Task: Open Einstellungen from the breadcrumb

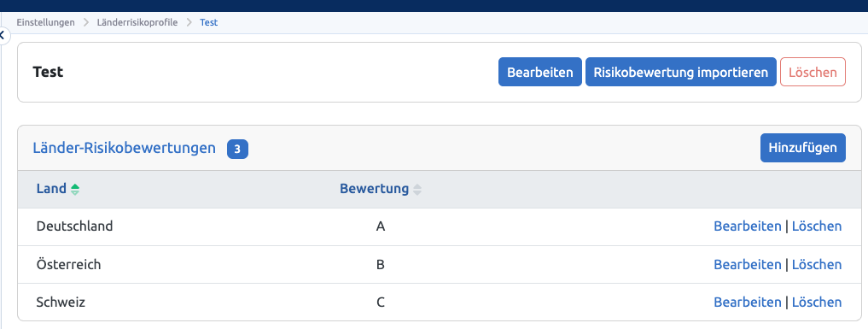Action: pos(45,23)
